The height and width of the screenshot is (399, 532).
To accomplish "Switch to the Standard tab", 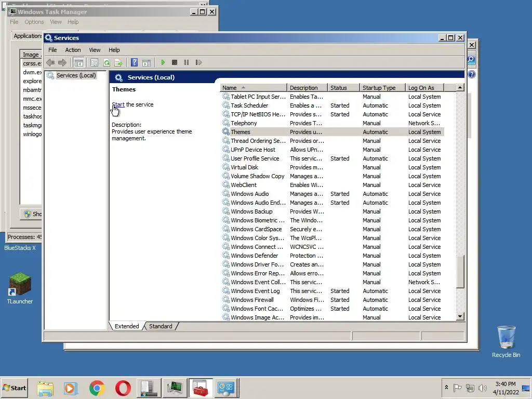I will tap(161, 326).
